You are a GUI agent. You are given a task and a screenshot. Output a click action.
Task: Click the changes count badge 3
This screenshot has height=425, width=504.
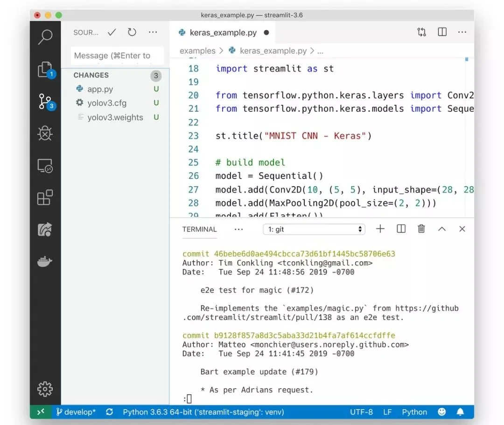point(156,76)
